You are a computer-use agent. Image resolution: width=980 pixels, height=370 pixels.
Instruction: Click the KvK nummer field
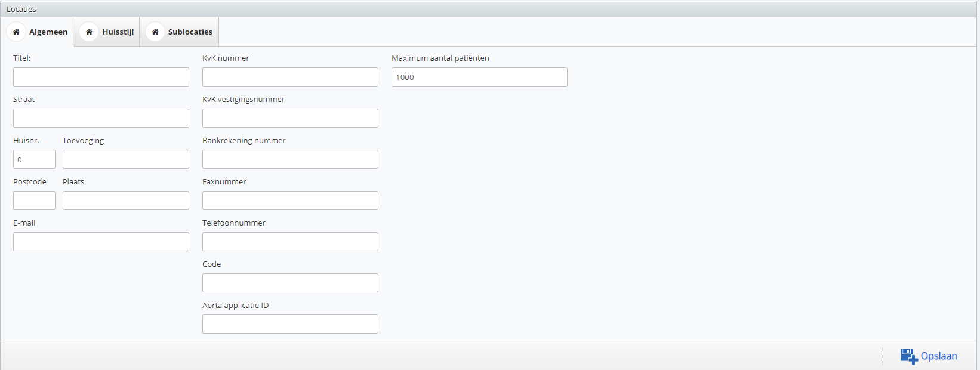tap(290, 77)
